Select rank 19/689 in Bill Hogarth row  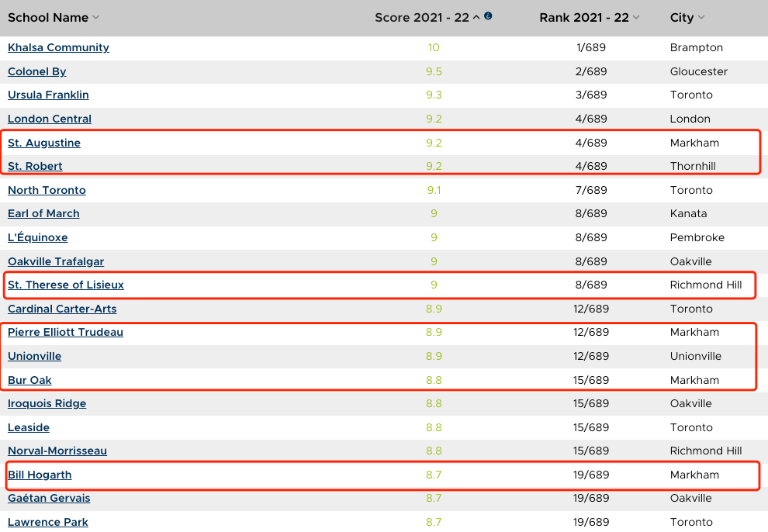click(x=590, y=475)
